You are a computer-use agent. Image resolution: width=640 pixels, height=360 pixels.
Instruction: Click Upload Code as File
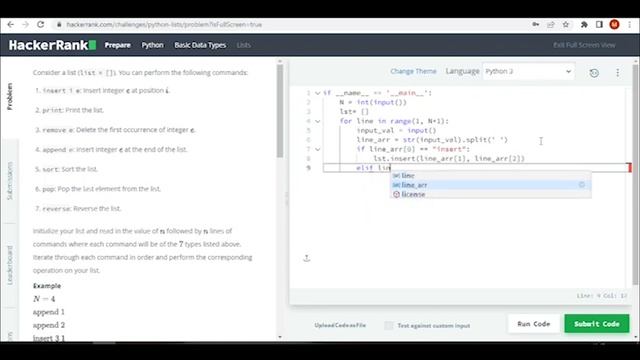pyautogui.click(x=340, y=325)
